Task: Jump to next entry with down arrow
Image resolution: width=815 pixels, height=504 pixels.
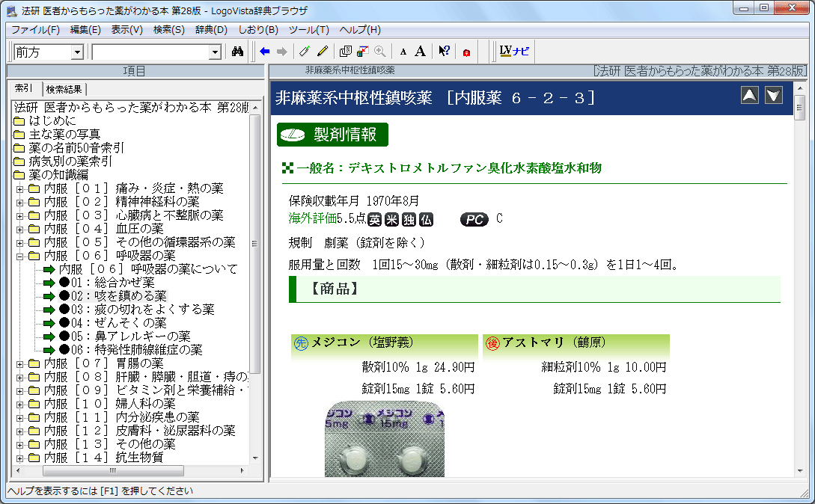Action: click(773, 95)
